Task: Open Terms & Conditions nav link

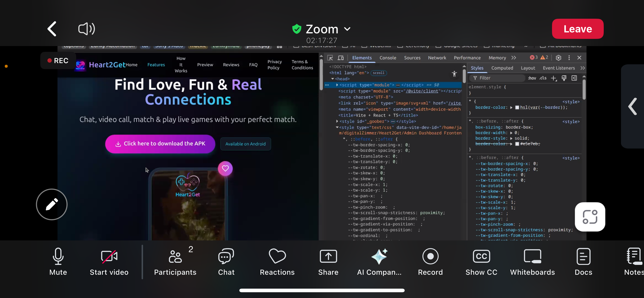Action: pyautogui.click(x=302, y=65)
